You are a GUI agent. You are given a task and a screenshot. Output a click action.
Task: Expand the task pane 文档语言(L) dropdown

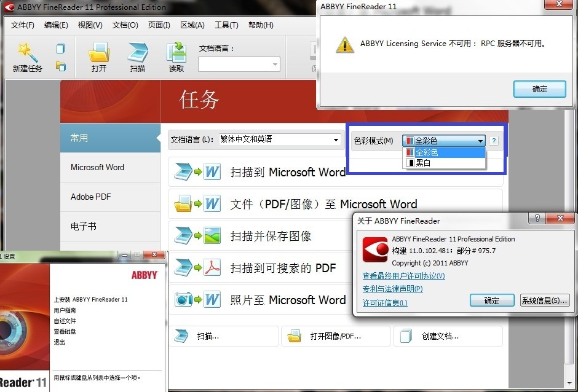(x=336, y=139)
